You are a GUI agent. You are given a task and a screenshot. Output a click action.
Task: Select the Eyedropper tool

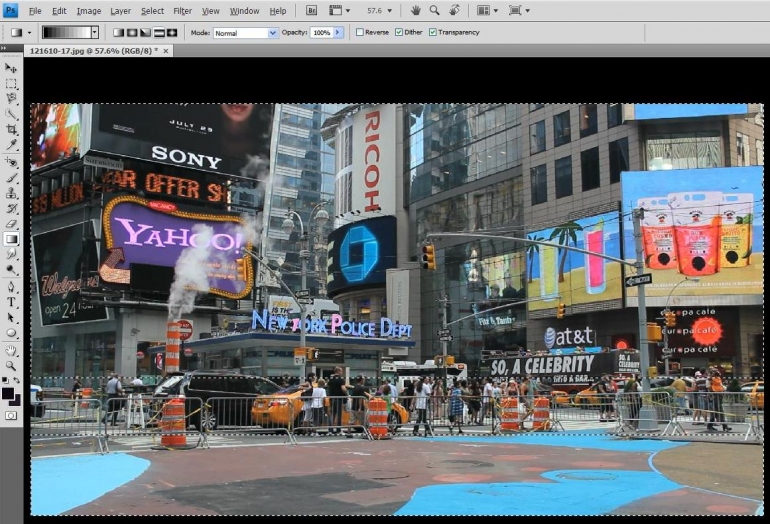[x=11, y=145]
